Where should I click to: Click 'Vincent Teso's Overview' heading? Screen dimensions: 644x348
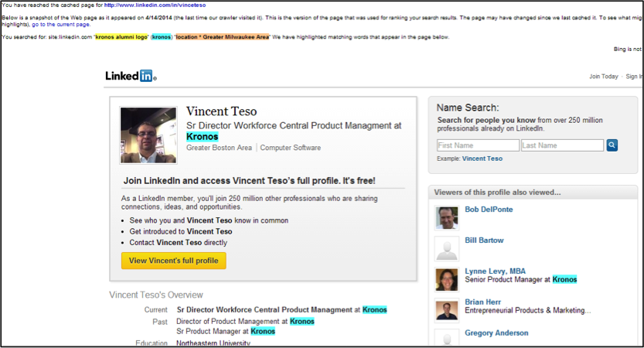[x=156, y=295]
